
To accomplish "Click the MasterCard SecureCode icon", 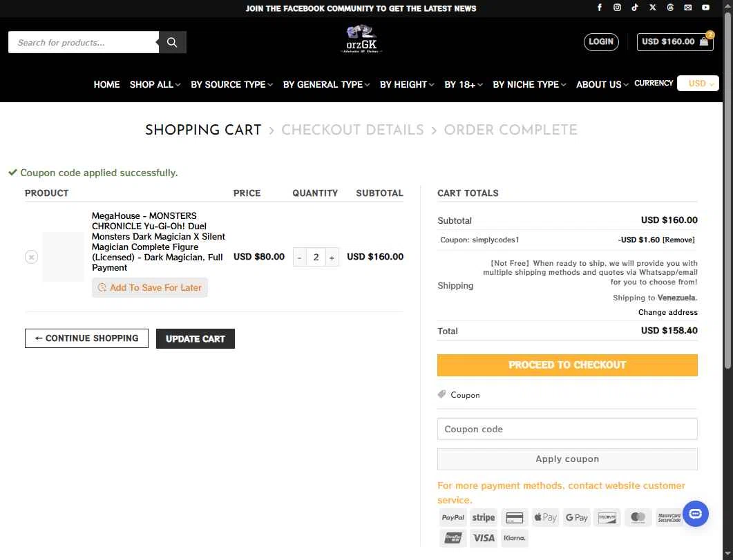I will [x=669, y=517].
